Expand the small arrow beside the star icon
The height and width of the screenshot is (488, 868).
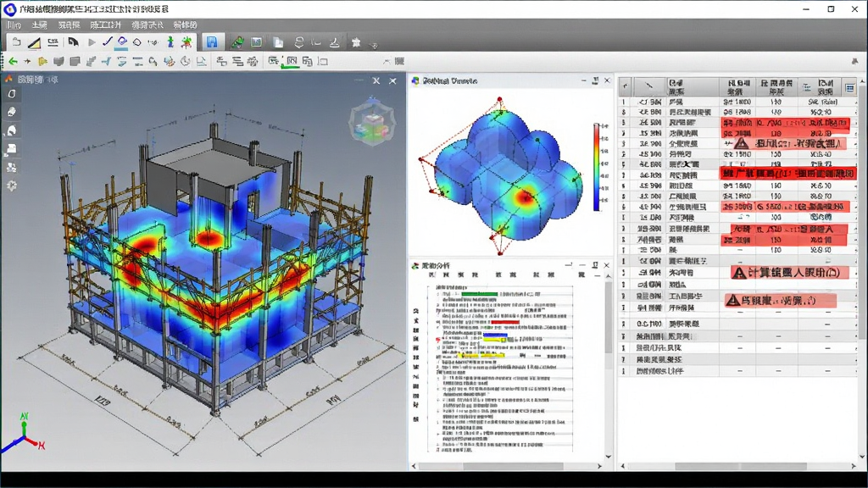tap(374, 45)
